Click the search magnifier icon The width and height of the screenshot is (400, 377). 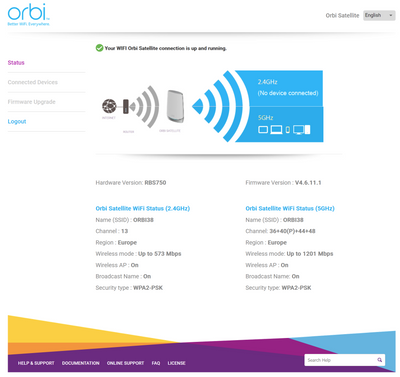[379, 360]
